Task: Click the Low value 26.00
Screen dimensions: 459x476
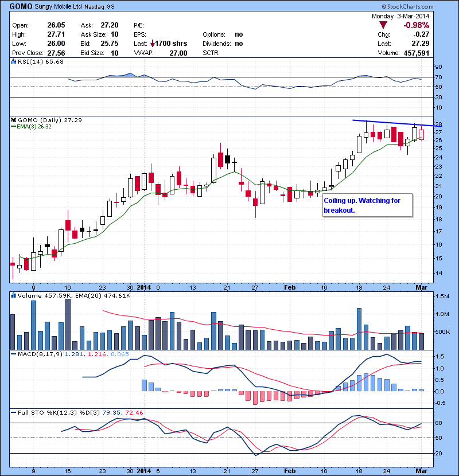Action: point(56,44)
